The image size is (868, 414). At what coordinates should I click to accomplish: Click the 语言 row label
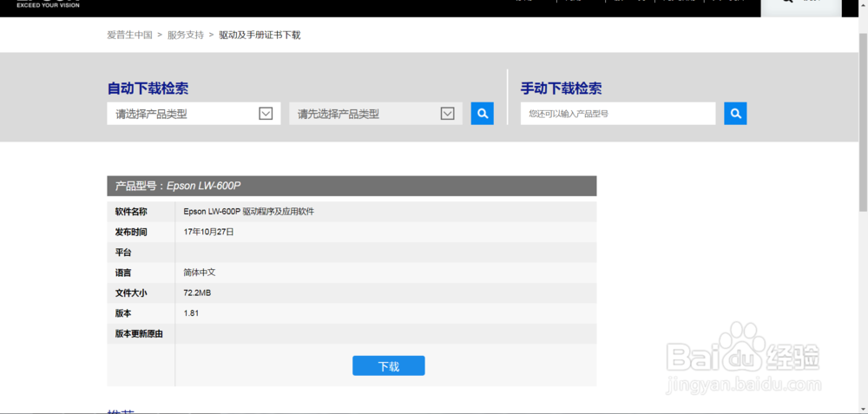(123, 273)
